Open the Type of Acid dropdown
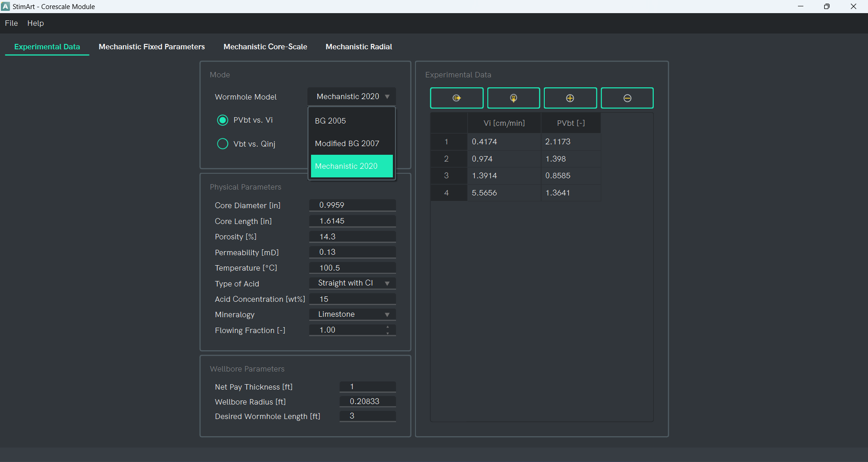Screen dimensions: 868x462 coord(353,283)
